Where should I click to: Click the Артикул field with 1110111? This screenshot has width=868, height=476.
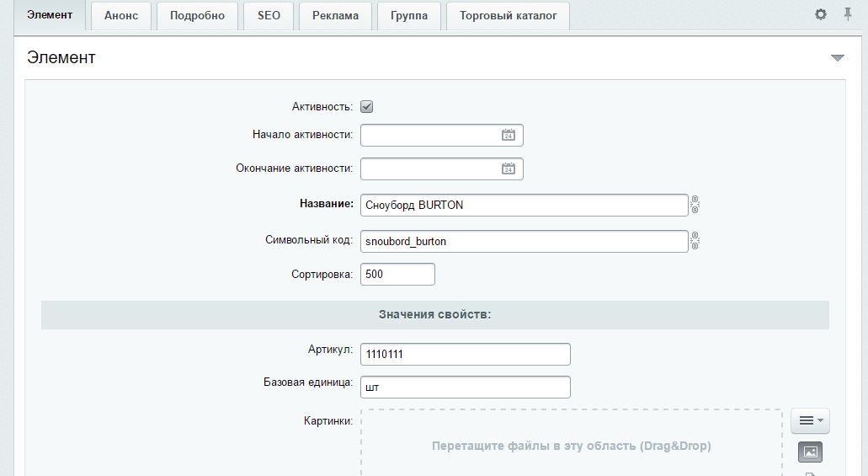(x=465, y=354)
